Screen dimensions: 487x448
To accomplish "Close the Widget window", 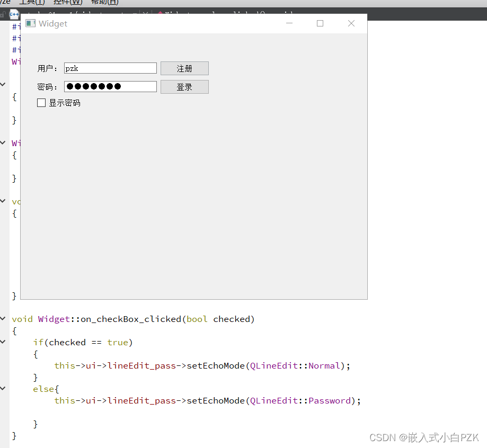I will (351, 23).
